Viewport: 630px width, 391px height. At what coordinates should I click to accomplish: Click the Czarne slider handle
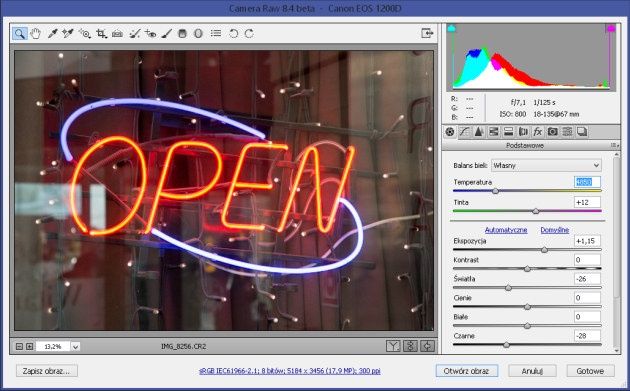(506, 345)
